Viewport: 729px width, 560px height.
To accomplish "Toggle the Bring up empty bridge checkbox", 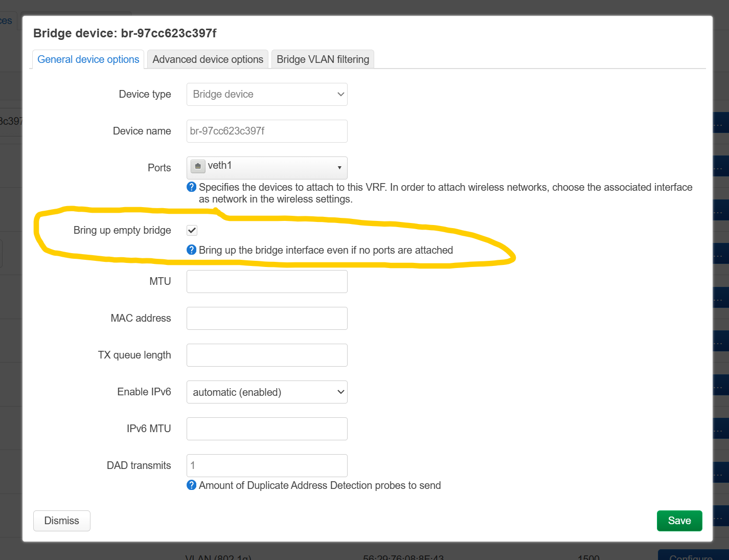I will coord(192,231).
